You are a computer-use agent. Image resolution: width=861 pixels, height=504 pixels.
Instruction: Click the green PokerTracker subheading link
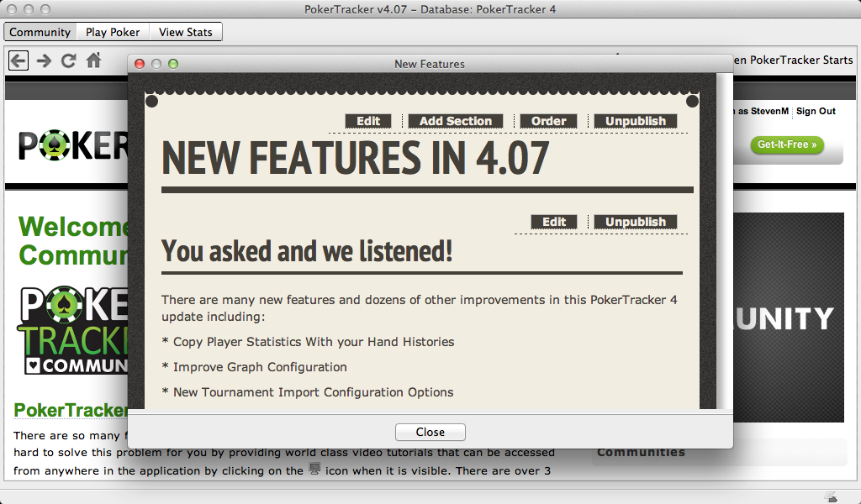coord(71,410)
